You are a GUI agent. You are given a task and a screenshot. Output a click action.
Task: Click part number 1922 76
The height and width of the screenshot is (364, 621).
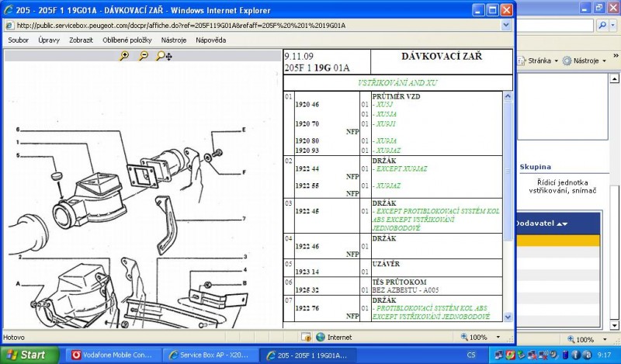pos(307,308)
